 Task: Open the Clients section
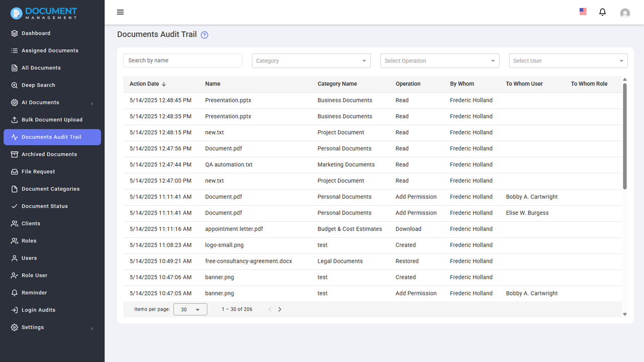coord(33,223)
